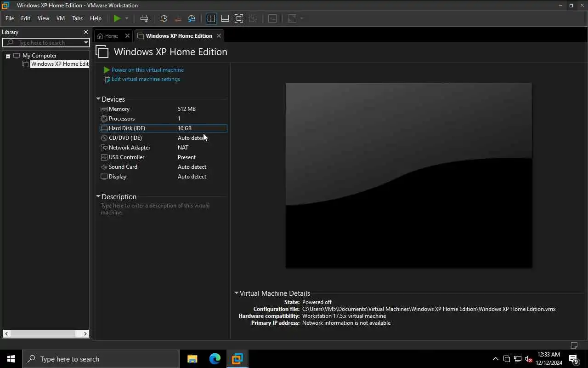
Task: Select the Hard Disk (IDE) row
Action: [x=163, y=128]
